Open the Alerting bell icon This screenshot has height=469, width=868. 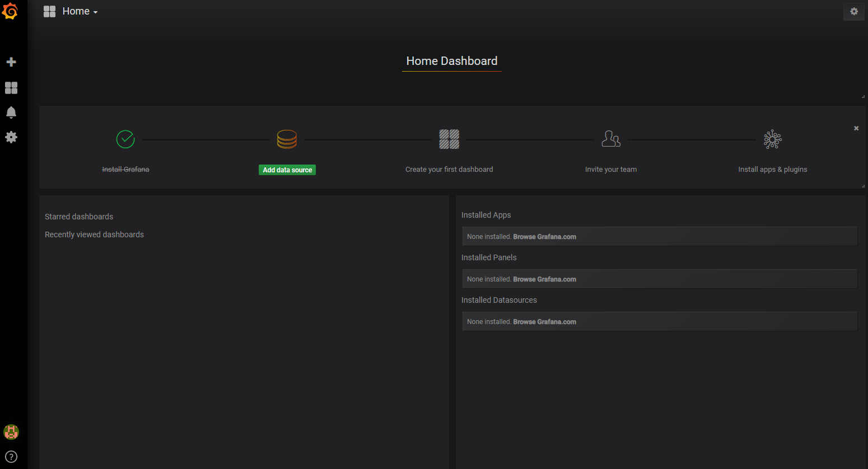(x=11, y=112)
